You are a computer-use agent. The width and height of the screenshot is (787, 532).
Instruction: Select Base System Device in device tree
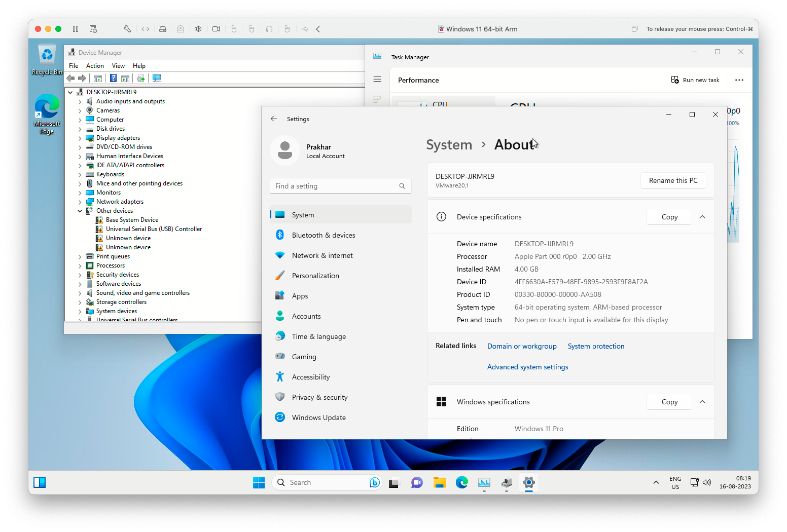coord(132,220)
